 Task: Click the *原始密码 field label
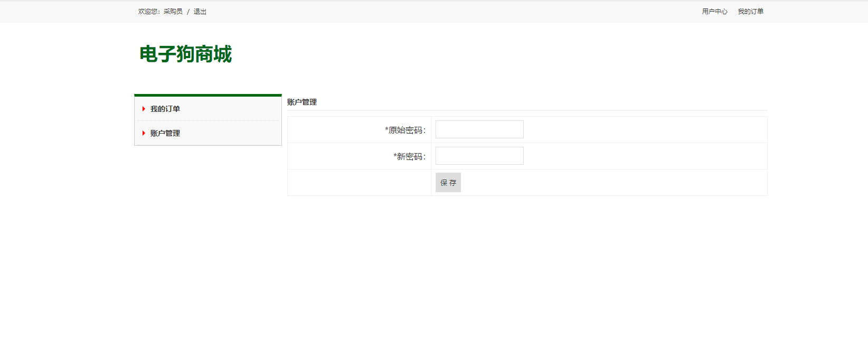(x=405, y=130)
